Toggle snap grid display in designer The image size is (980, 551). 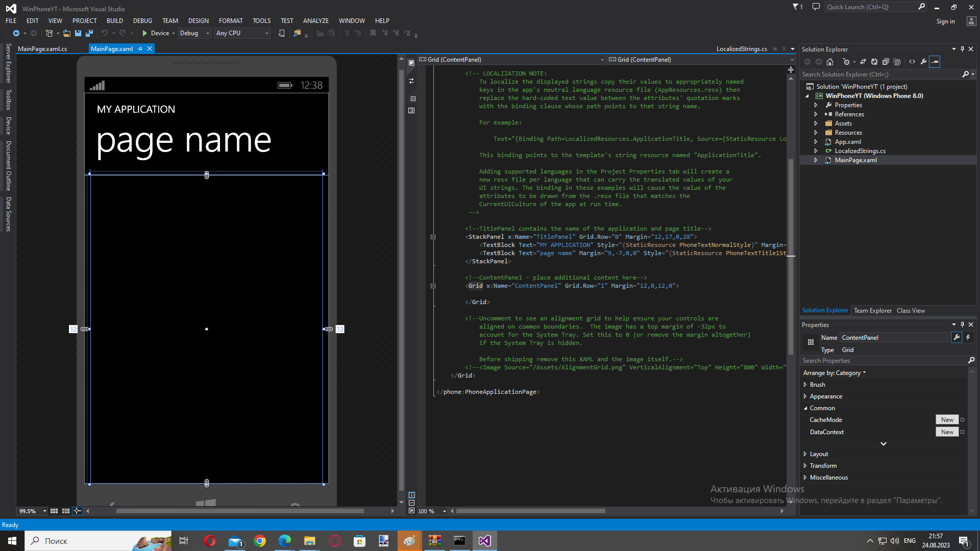[54, 511]
